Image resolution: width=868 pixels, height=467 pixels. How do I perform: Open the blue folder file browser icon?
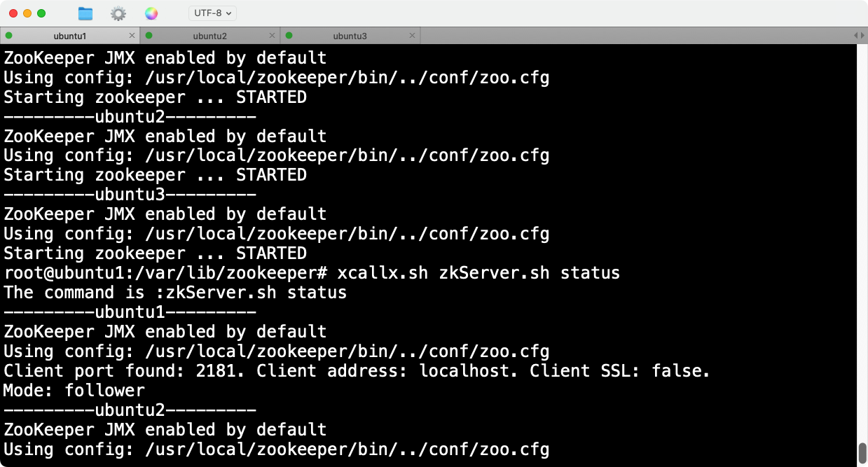pos(85,13)
